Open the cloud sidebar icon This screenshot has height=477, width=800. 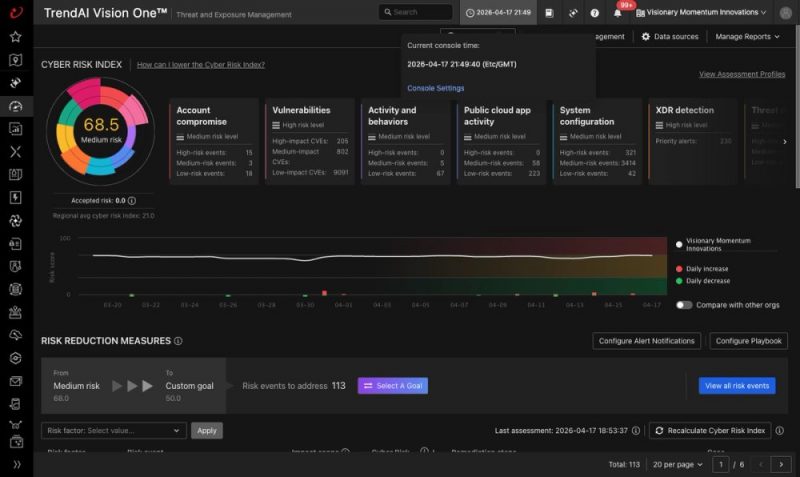coord(16,335)
